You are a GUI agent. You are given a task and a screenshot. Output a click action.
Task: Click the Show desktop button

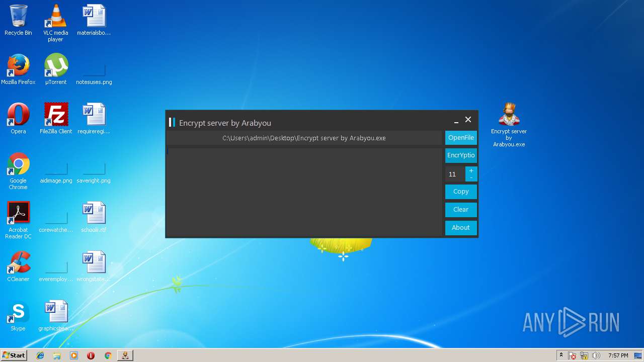pos(638,355)
